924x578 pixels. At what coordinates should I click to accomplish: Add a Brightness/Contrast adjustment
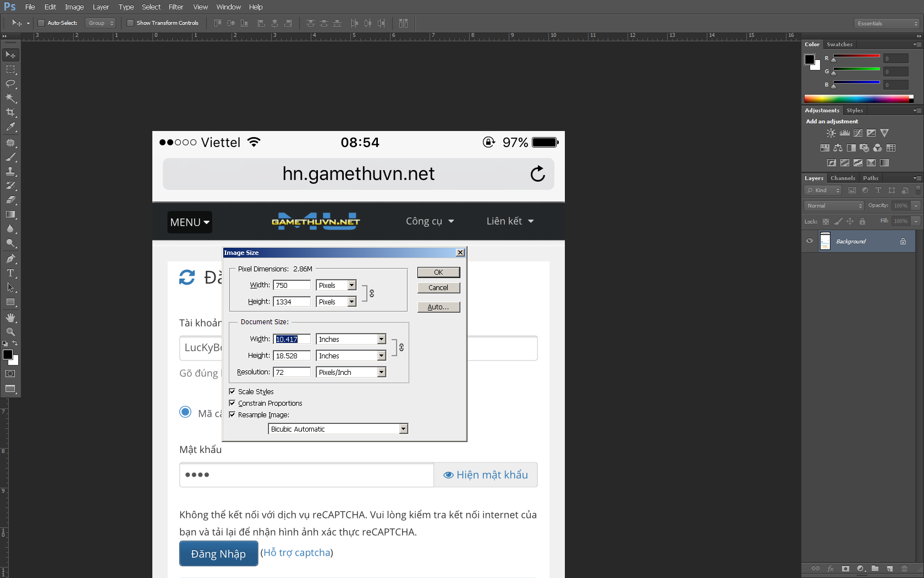point(831,133)
